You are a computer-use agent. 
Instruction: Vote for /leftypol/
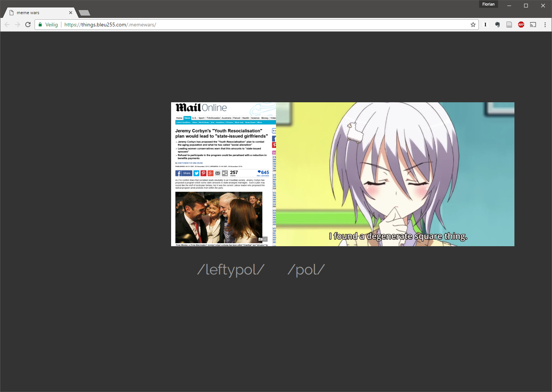(x=231, y=270)
